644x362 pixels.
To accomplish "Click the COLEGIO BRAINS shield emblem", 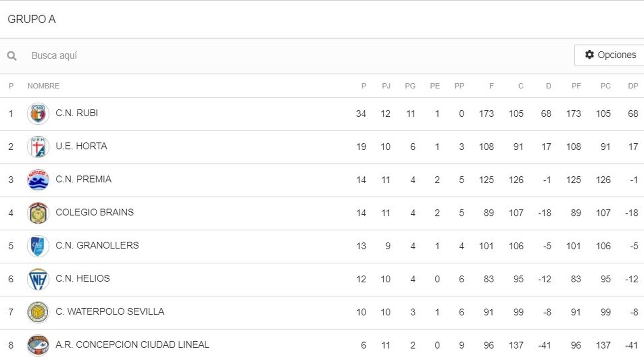I will point(38,212).
